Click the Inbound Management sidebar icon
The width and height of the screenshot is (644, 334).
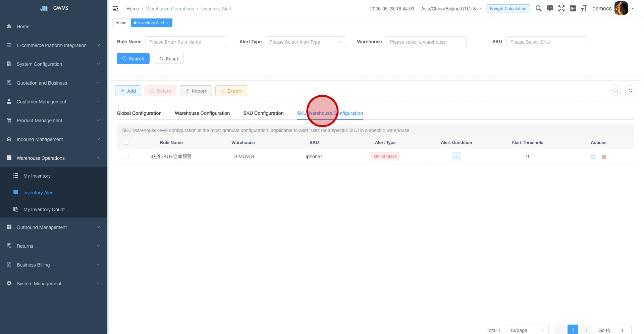(9, 139)
